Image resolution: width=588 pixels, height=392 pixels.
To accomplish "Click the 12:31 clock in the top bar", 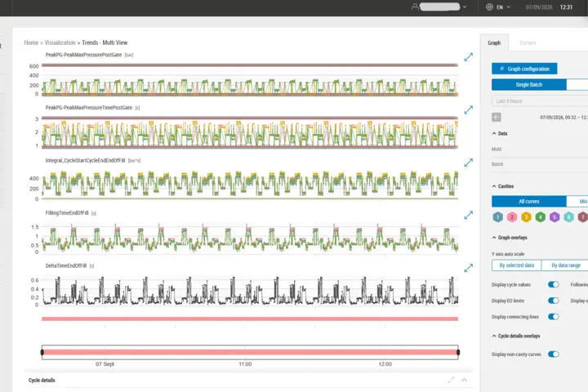I will click(566, 7).
